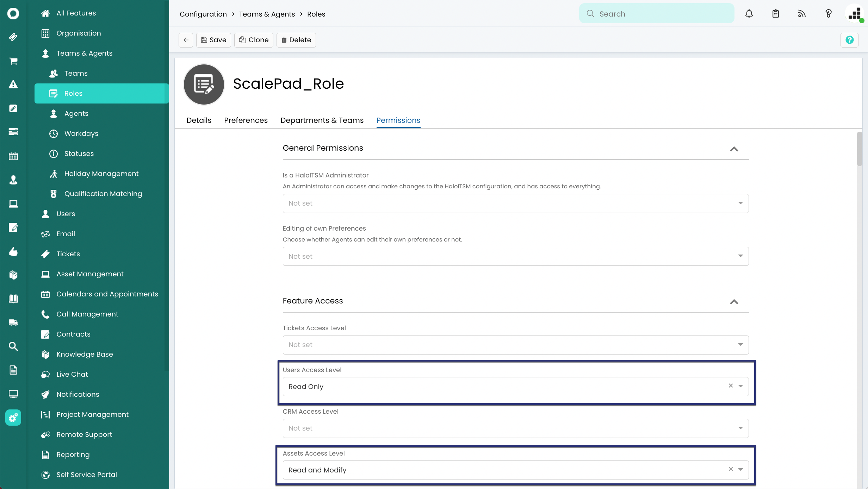This screenshot has height=489, width=868.
Task: Click the Search input field
Action: click(657, 14)
